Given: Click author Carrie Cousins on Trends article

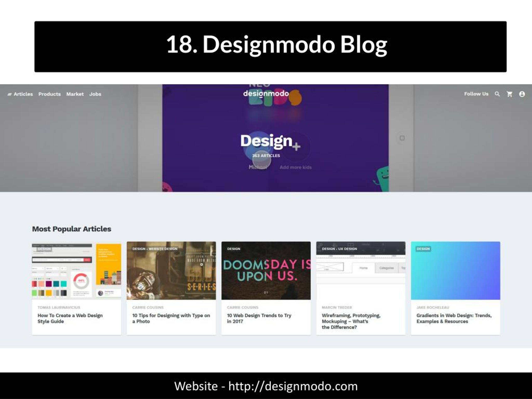Looking at the screenshot, I should coord(243,307).
